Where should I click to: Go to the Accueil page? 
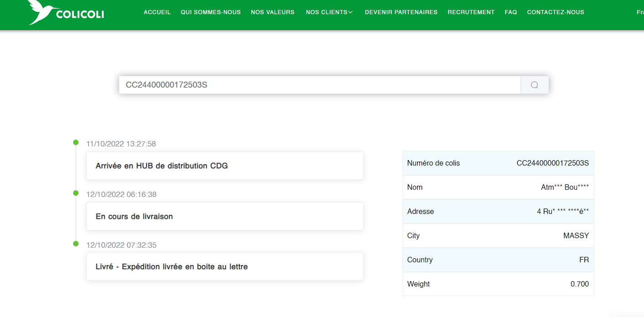coord(157,12)
